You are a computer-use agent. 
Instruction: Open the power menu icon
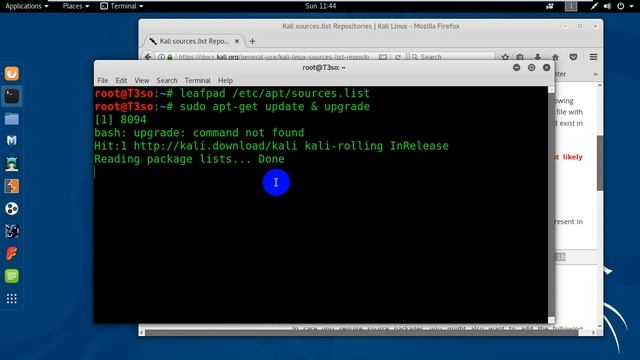pyautogui.click(x=620, y=6)
